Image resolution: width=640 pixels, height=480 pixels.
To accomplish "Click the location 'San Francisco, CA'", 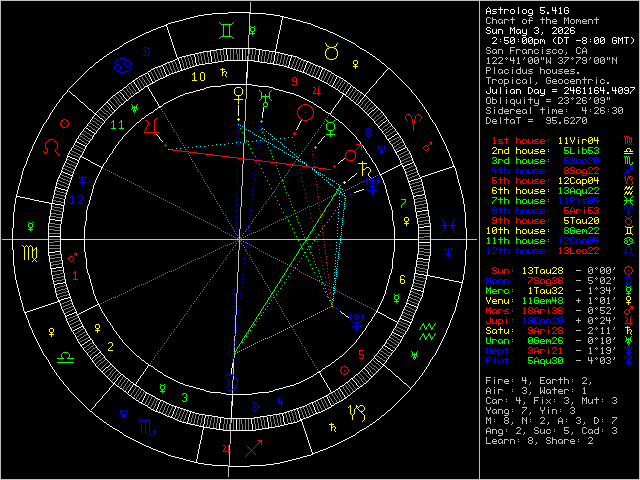I will [x=536, y=51].
